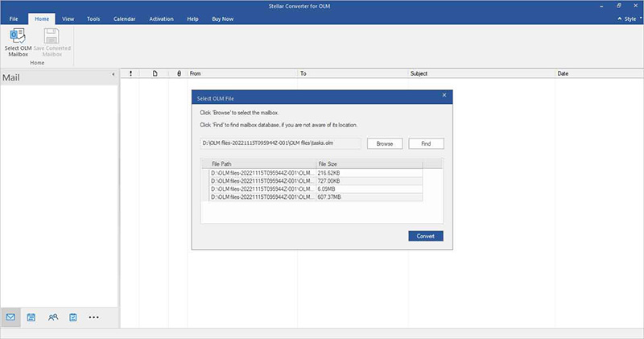Select the 607.37MB file row
644x339 pixels.
[x=314, y=197]
